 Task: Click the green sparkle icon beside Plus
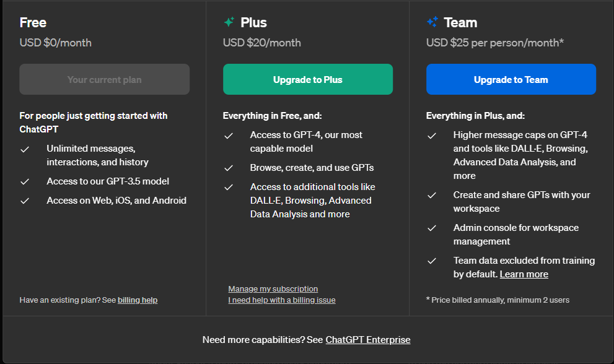coord(229,22)
